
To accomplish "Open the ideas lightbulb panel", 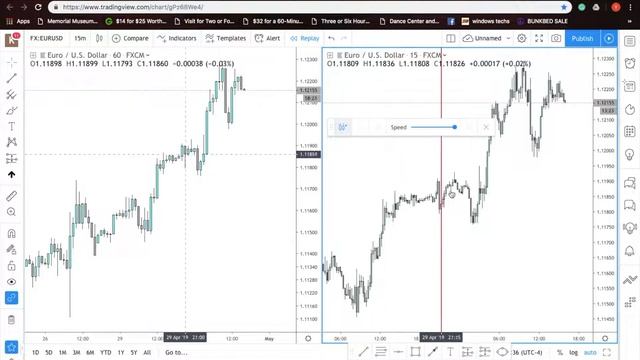I will tap(630, 155).
